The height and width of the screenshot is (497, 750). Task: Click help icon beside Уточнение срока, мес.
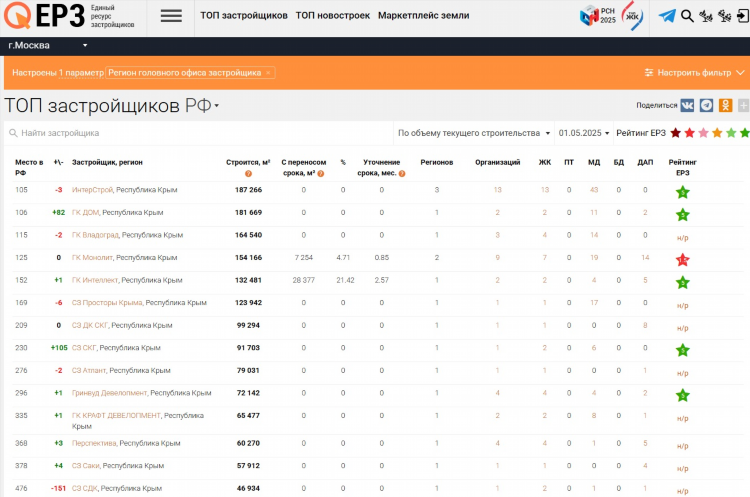click(x=402, y=174)
